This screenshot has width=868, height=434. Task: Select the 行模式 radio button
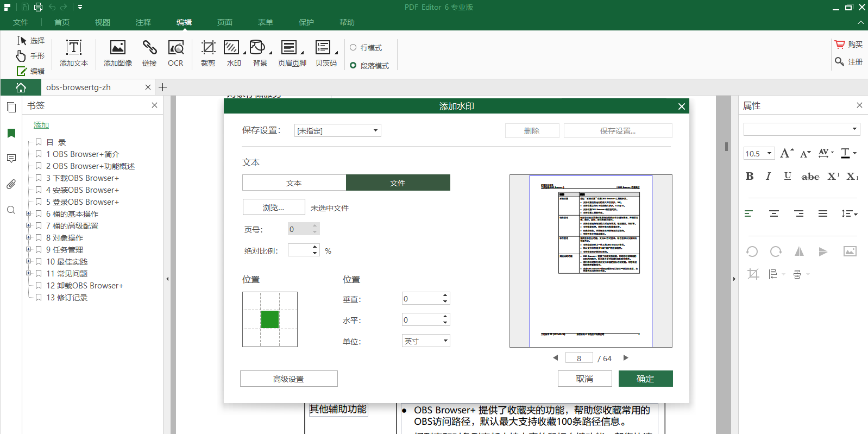(353, 48)
